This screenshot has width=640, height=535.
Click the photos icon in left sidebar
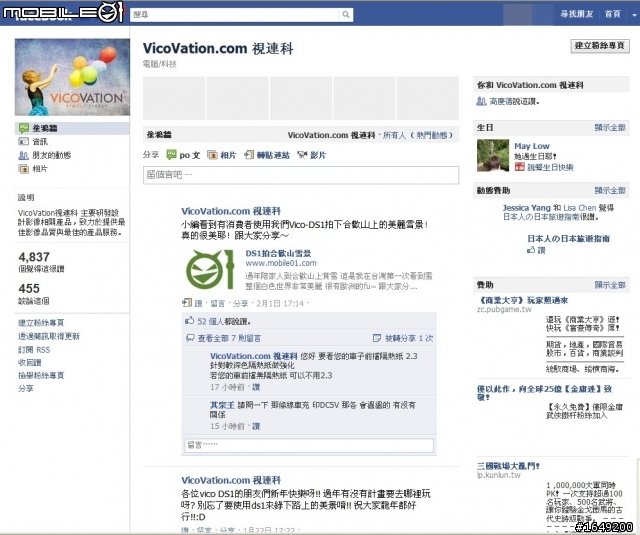coord(24,169)
